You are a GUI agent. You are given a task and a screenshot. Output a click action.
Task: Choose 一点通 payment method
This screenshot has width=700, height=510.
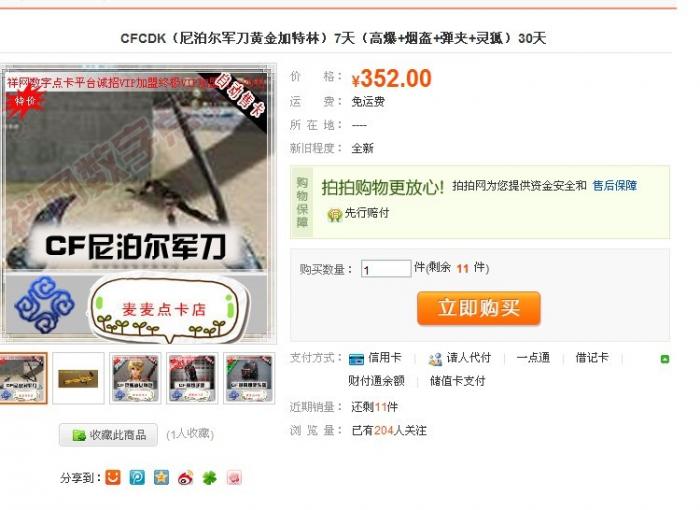click(x=533, y=358)
